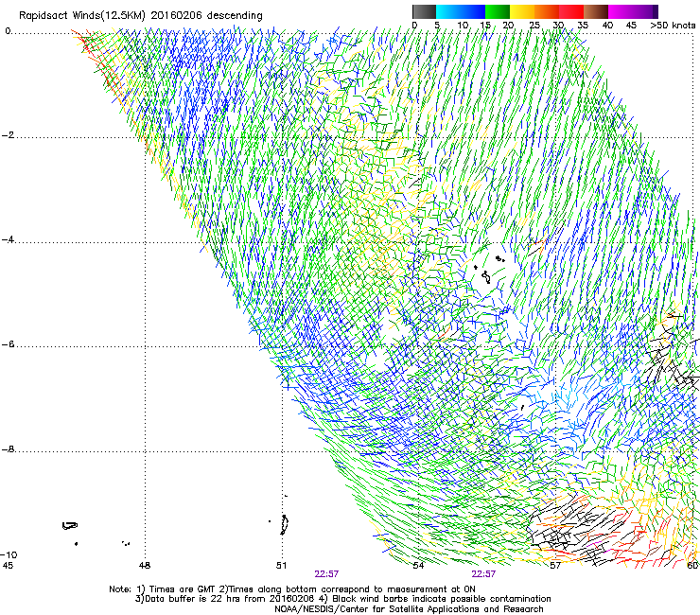The width and height of the screenshot is (700, 615).
Task: Click the legend label '25'
Action: [x=534, y=26]
